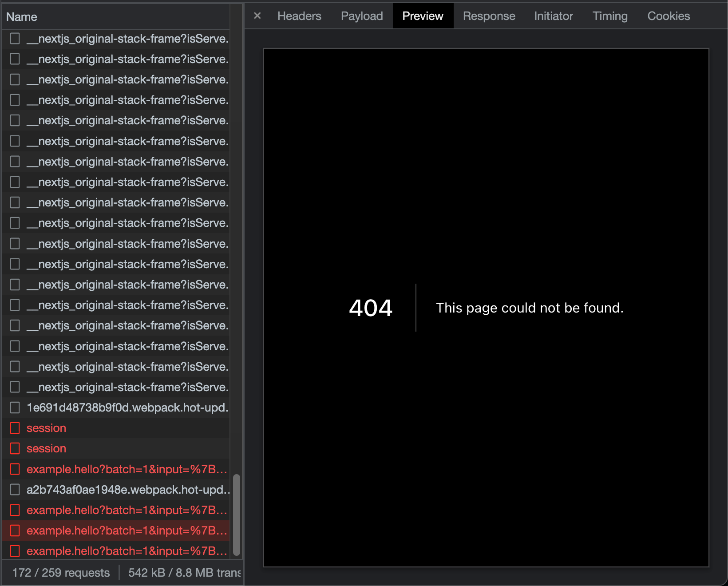Open the Payload tab
The height and width of the screenshot is (586, 728).
362,16
